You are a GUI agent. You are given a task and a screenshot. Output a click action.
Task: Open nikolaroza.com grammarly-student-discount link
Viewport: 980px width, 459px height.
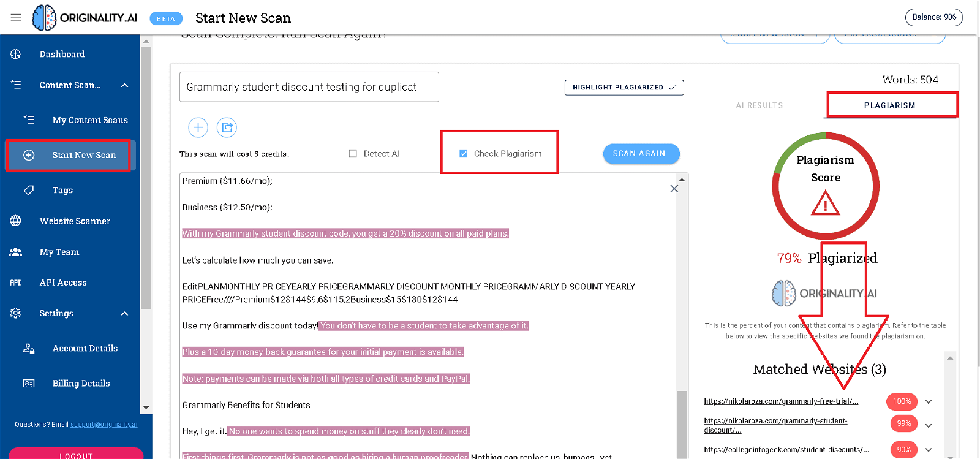click(775, 425)
